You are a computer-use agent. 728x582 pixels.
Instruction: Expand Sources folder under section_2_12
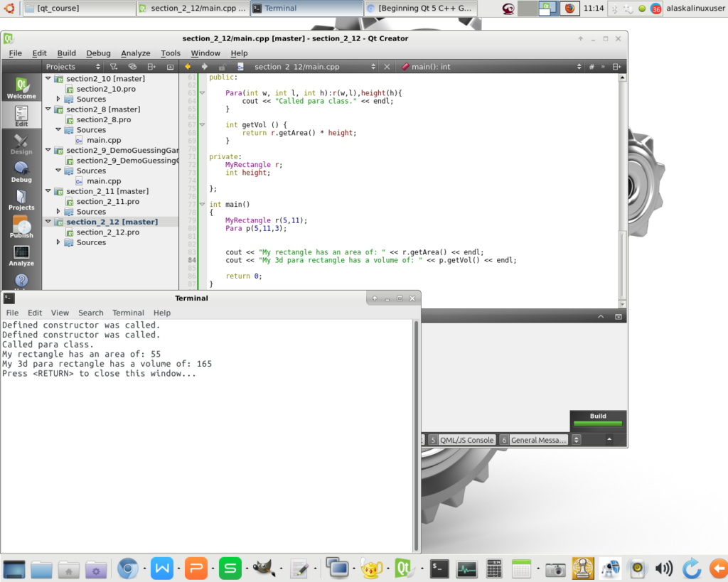58,242
